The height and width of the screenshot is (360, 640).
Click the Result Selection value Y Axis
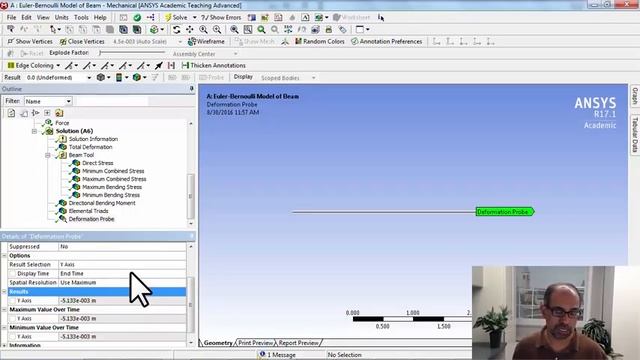tap(122, 264)
